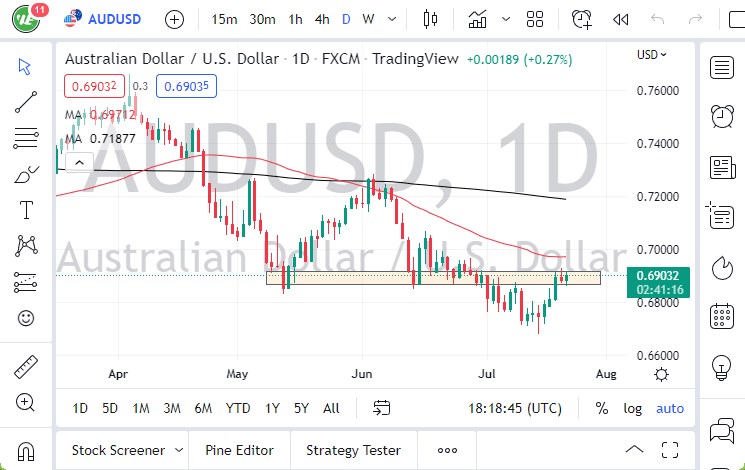The width and height of the screenshot is (745, 470).
Task: Expand the Stock Screener dropdown
Action: 178,451
